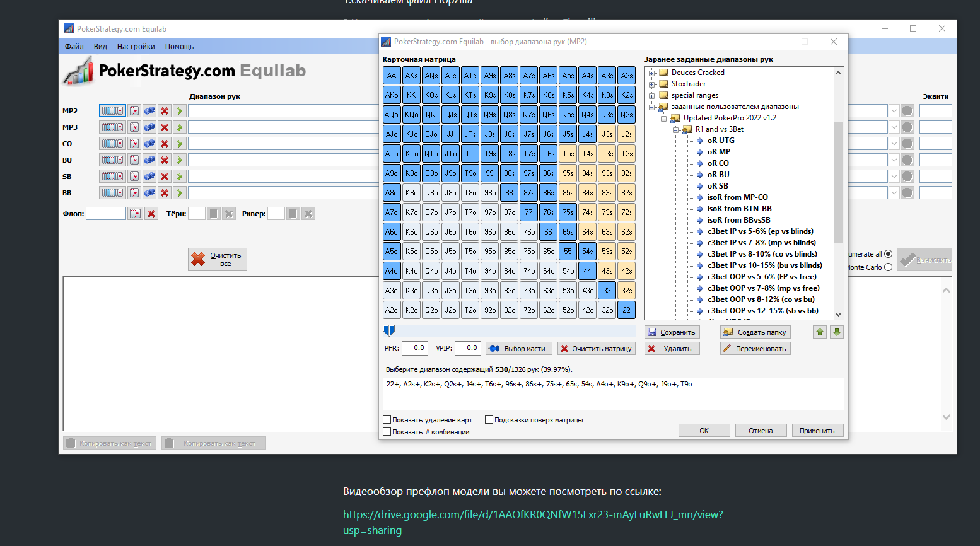Clear flop cards with red X

151,214
